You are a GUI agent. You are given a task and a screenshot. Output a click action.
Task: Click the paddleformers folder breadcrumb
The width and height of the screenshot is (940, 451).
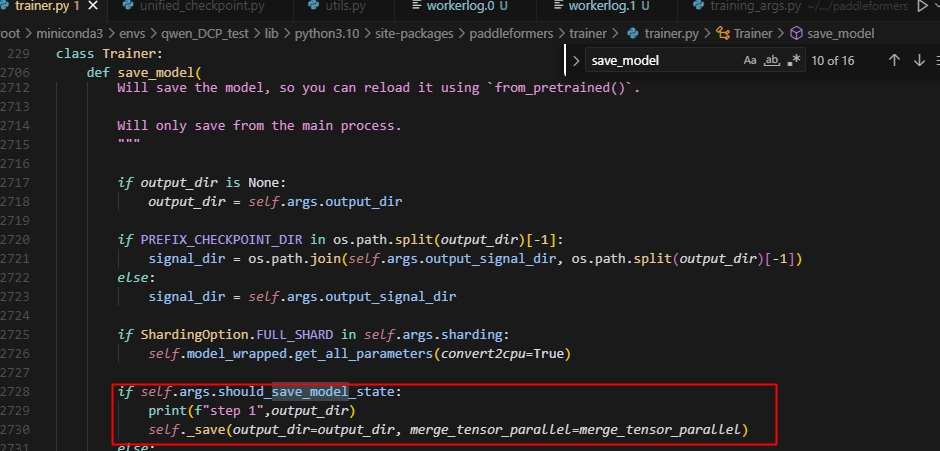(x=520, y=33)
